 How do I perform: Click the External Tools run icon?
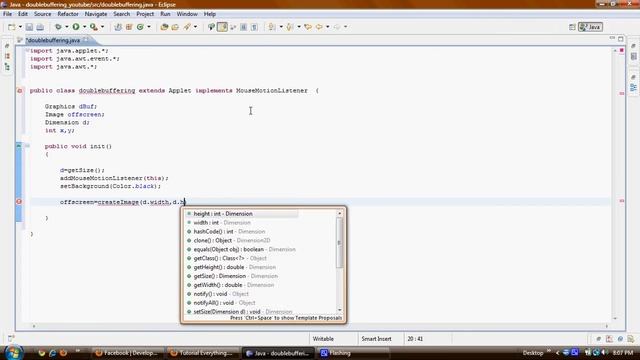coord(94,27)
